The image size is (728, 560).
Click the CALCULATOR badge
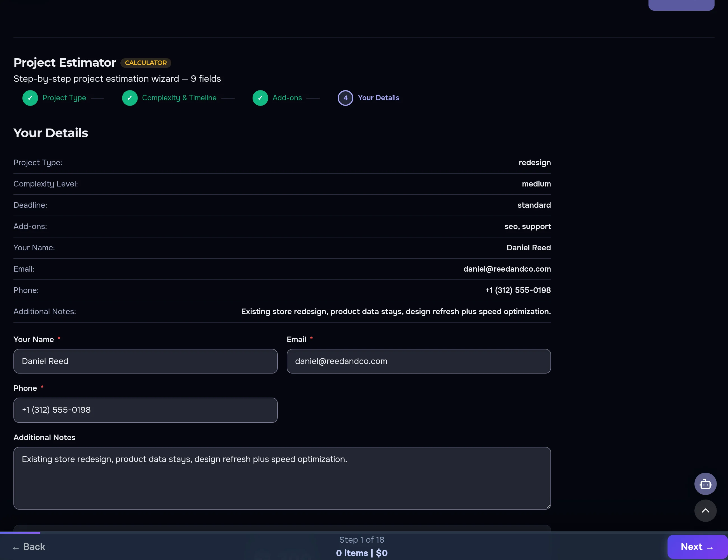coord(146,63)
